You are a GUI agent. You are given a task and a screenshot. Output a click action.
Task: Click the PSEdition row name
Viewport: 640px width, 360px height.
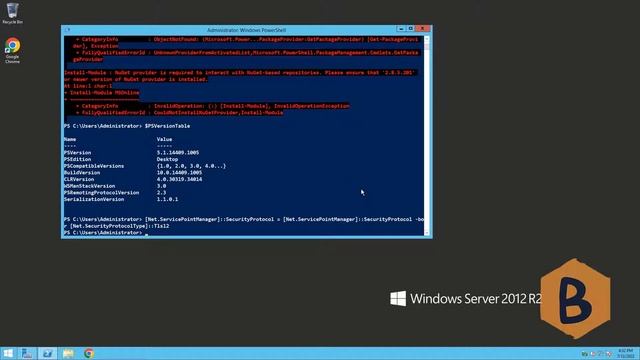pos(78,159)
